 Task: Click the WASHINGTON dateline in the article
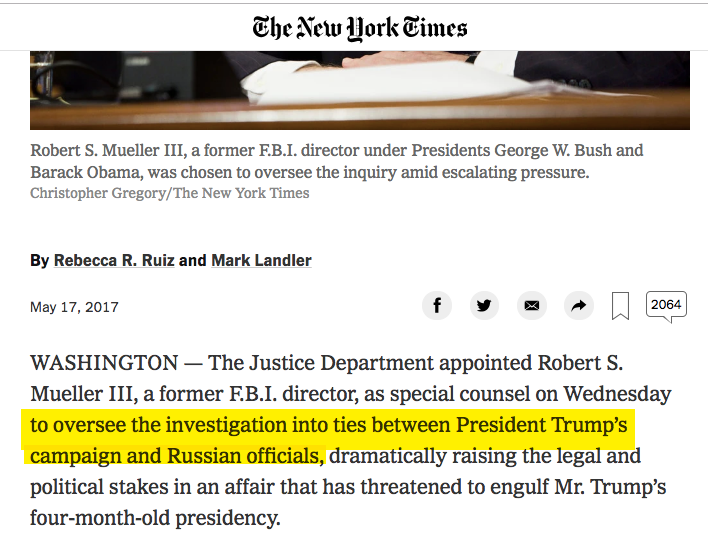(104, 362)
